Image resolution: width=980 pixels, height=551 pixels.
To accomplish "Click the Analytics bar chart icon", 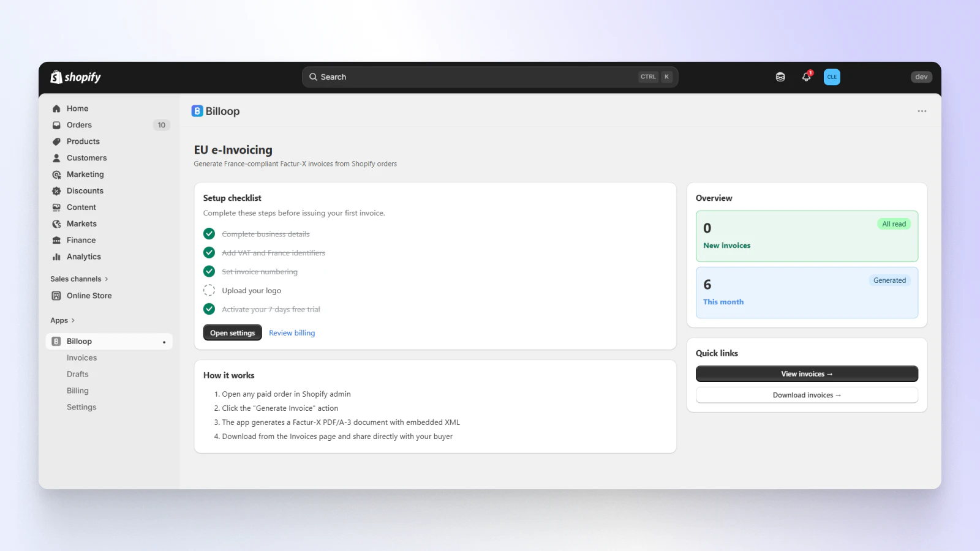I will [x=56, y=257].
